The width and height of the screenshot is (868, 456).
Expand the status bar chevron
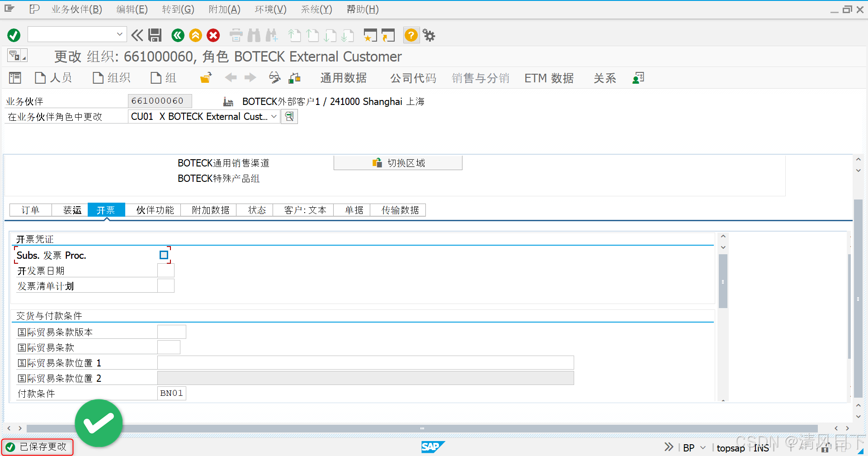pos(668,447)
